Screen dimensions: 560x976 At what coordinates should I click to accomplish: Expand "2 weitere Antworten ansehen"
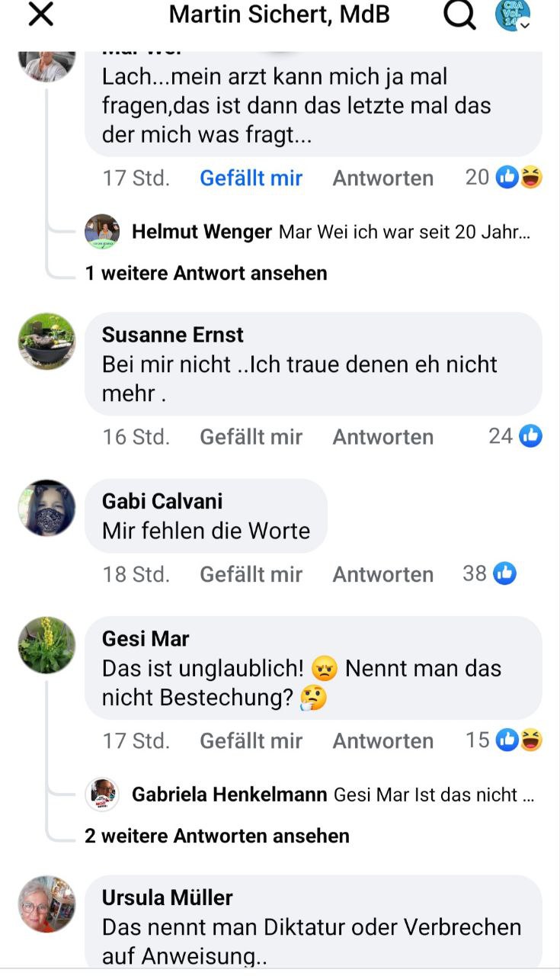point(217,836)
